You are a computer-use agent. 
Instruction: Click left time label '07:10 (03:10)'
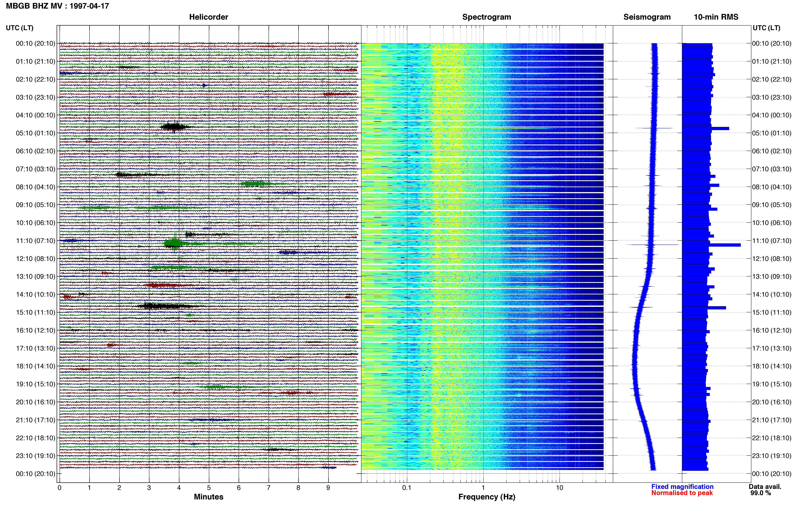pyautogui.click(x=36, y=169)
